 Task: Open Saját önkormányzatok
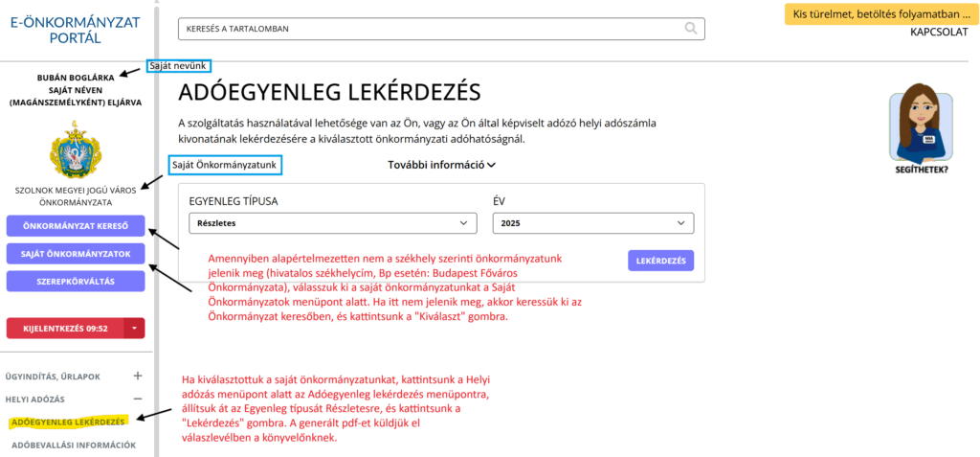pyautogui.click(x=76, y=253)
